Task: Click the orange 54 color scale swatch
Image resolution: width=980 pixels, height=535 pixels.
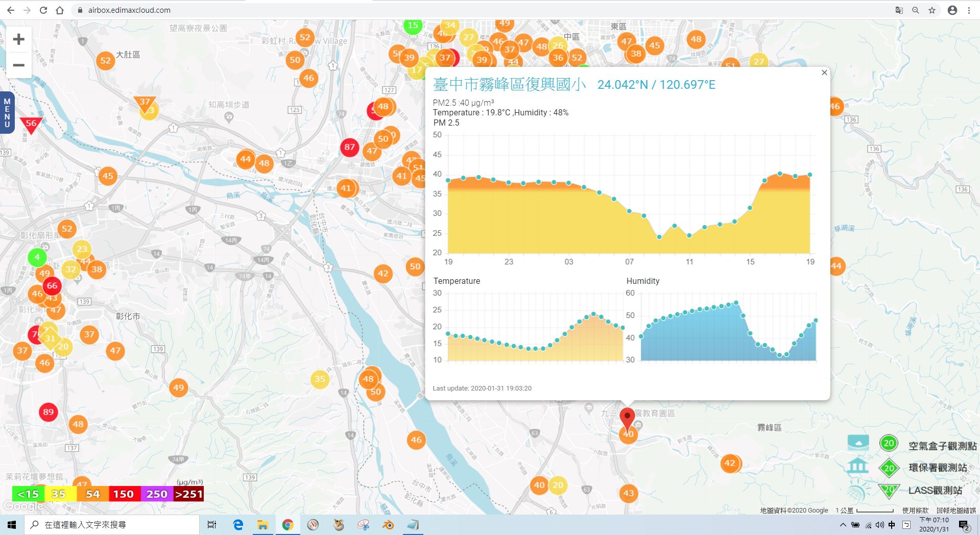Action: [x=92, y=494]
